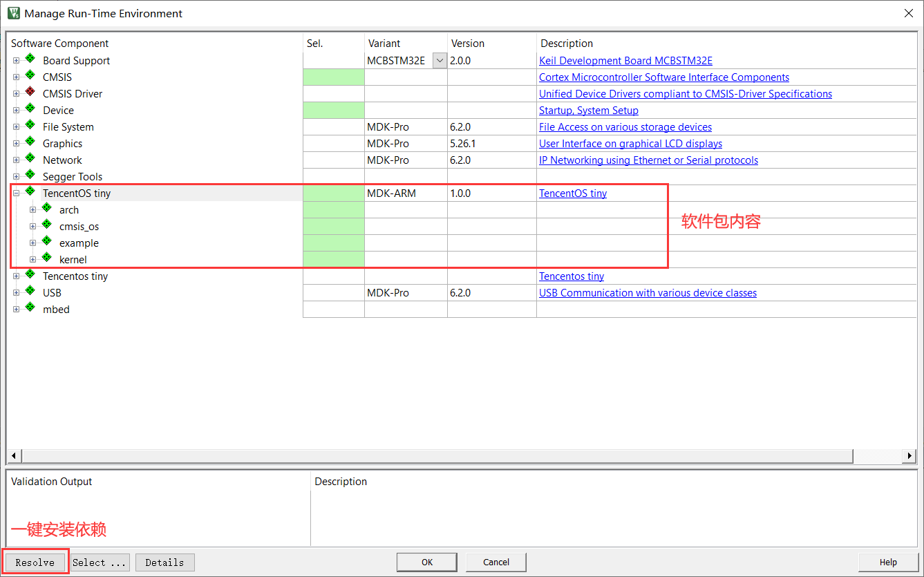This screenshot has width=924, height=577.
Task: Click the Variant column header
Action: point(384,44)
